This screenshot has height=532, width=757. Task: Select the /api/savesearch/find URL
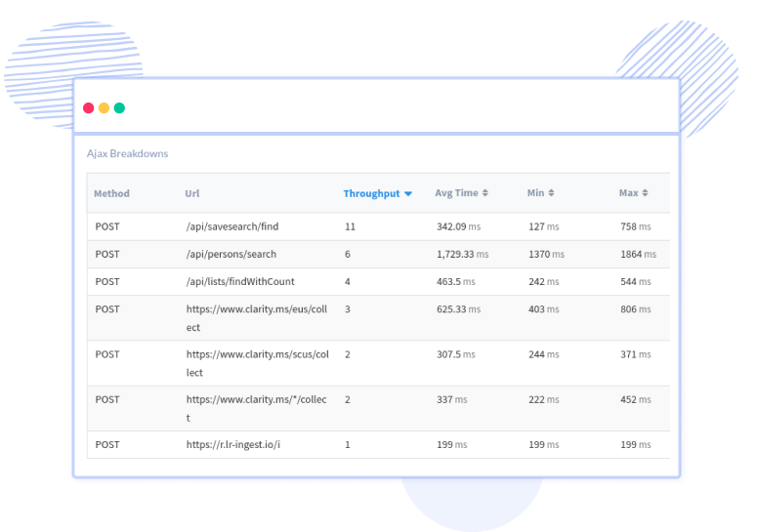pyautogui.click(x=231, y=226)
